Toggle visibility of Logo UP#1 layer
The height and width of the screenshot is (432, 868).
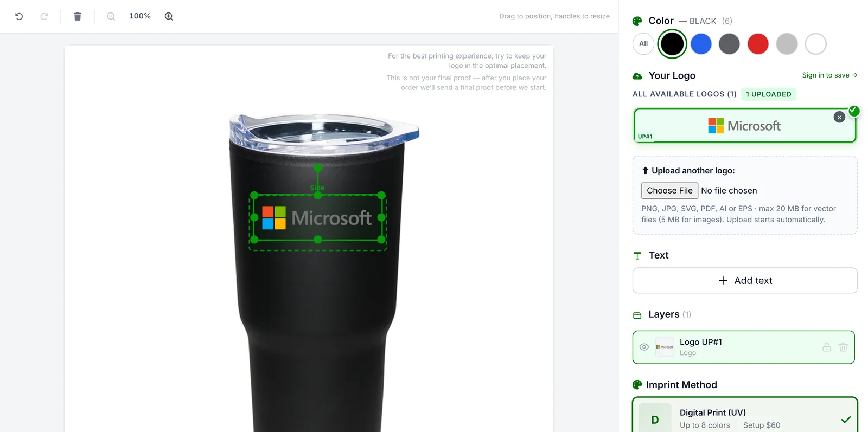644,347
